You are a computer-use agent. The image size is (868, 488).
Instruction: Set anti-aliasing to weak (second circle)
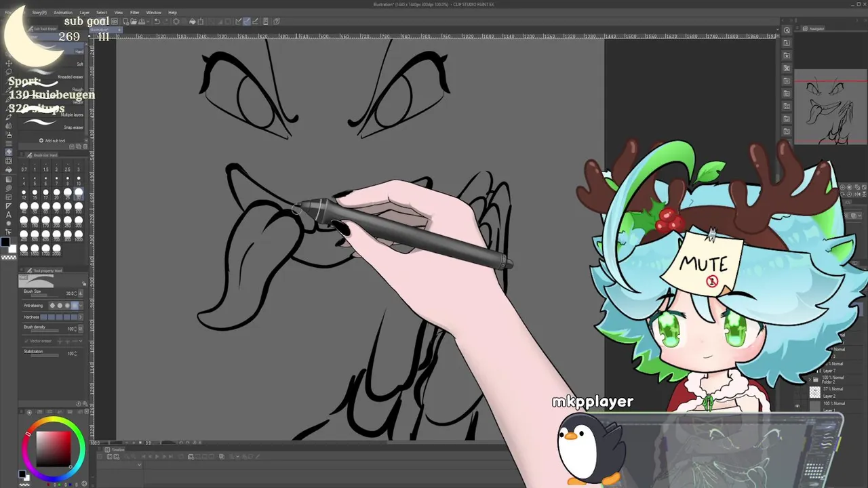pyautogui.click(x=60, y=305)
